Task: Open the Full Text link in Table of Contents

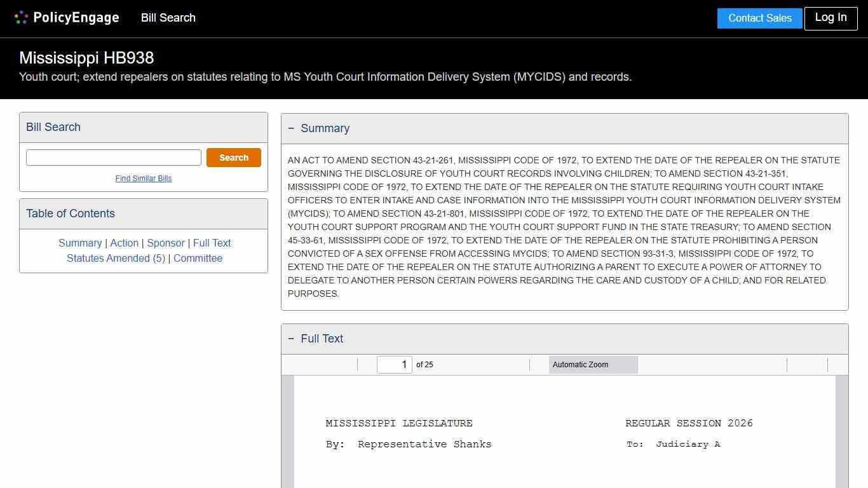Action: click(212, 243)
